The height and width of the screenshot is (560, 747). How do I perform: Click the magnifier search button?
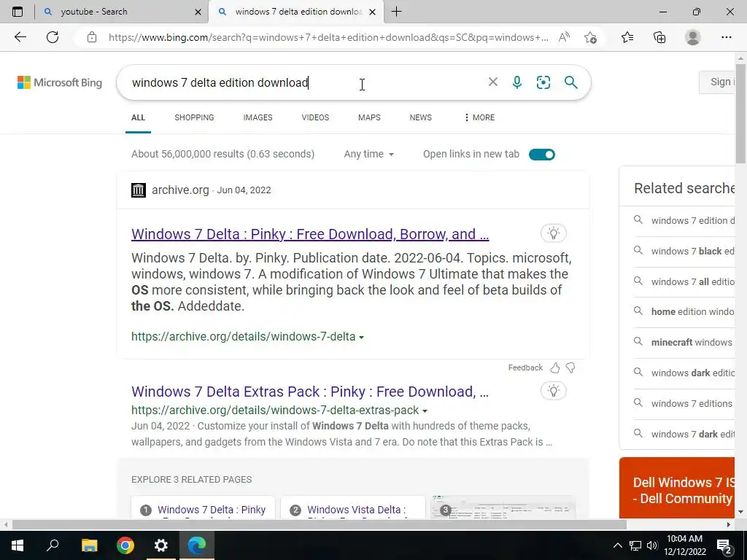click(570, 82)
